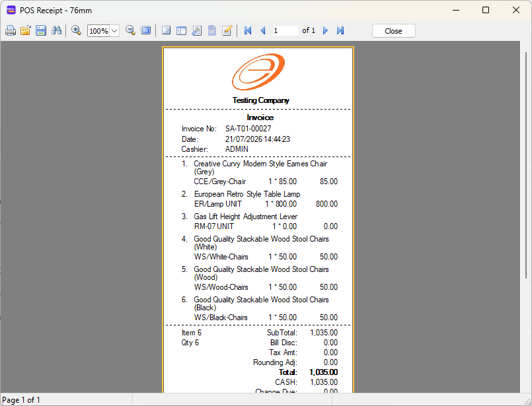Click the SubTotal value 1,035.00

click(x=324, y=333)
